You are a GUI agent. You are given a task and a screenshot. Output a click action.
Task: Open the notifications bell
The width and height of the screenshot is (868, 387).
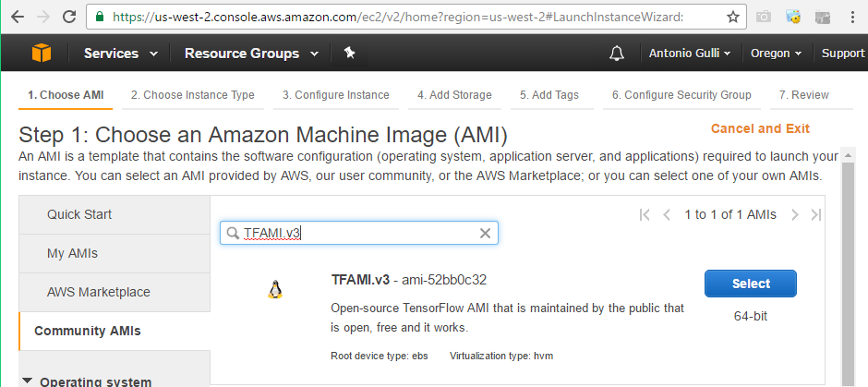pos(617,54)
